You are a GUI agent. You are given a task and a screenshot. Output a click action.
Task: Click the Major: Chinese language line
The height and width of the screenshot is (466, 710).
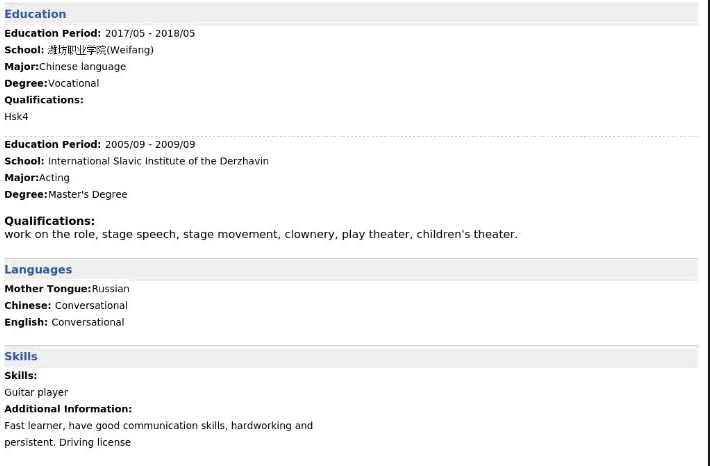65,67
